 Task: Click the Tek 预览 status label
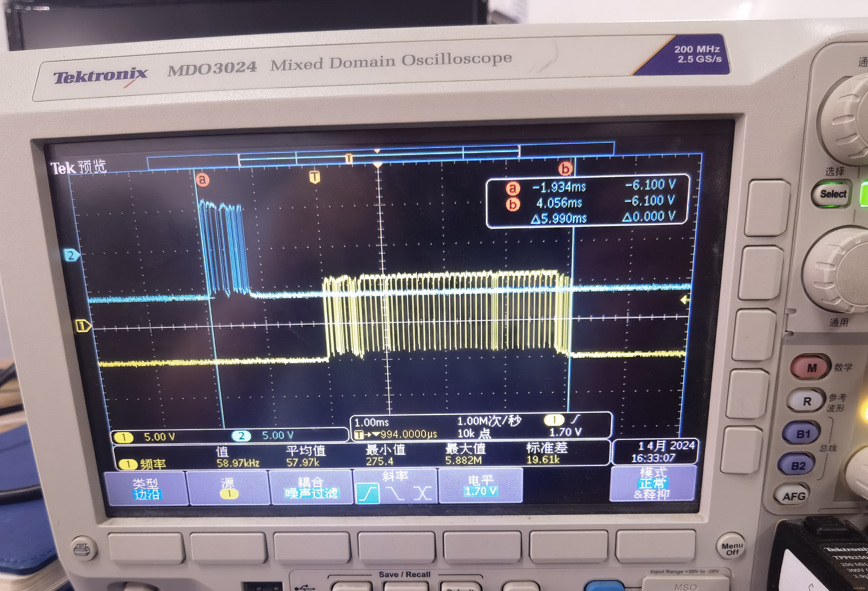[x=78, y=167]
